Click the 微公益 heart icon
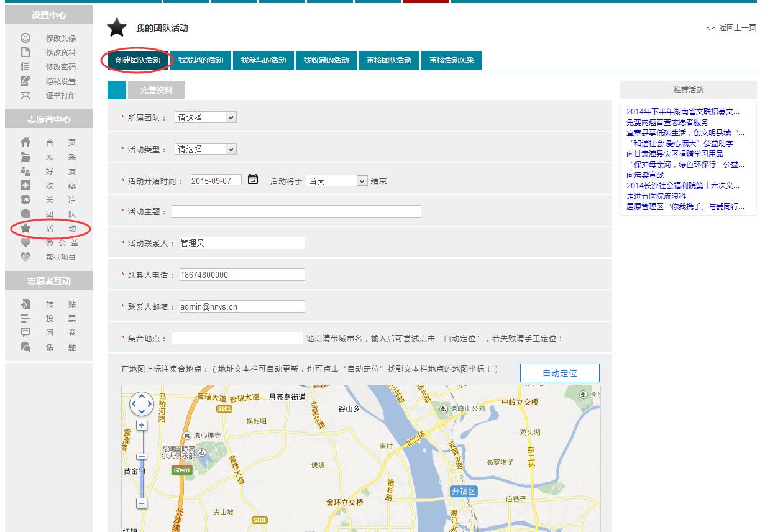This screenshot has height=532, width=765. pos(25,243)
